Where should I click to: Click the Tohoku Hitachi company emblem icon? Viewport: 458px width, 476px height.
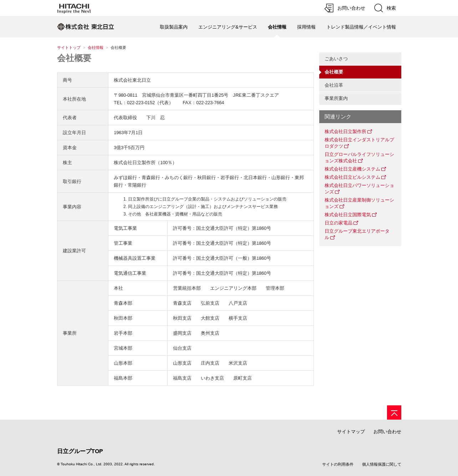[61, 27]
